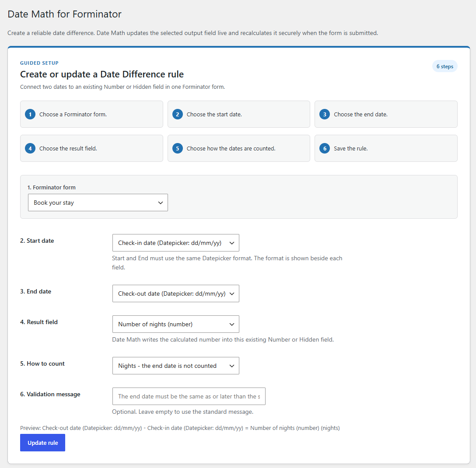Click the step 2 number badge
The image size is (476, 468).
tap(178, 115)
